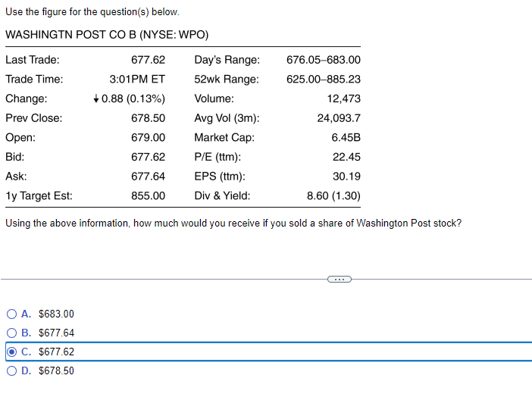Select radio option D $678.50
Viewport: 532px width, 397px height.
pos(11,371)
